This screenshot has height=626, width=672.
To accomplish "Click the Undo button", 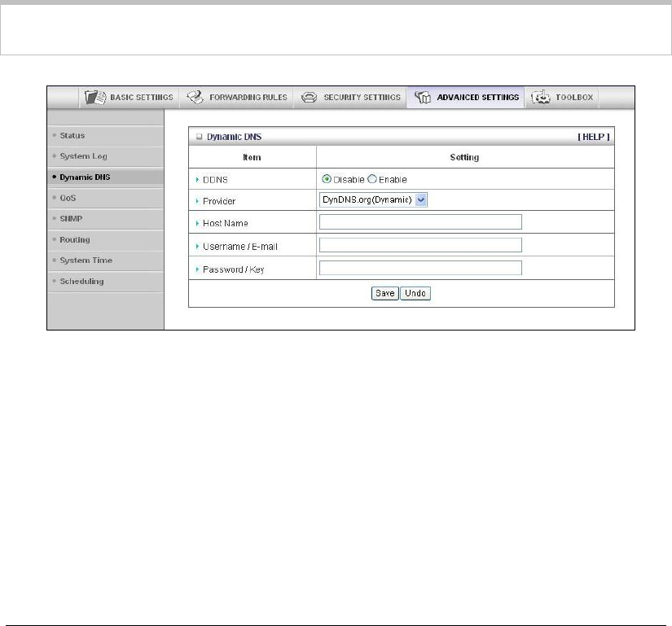I will [x=415, y=293].
